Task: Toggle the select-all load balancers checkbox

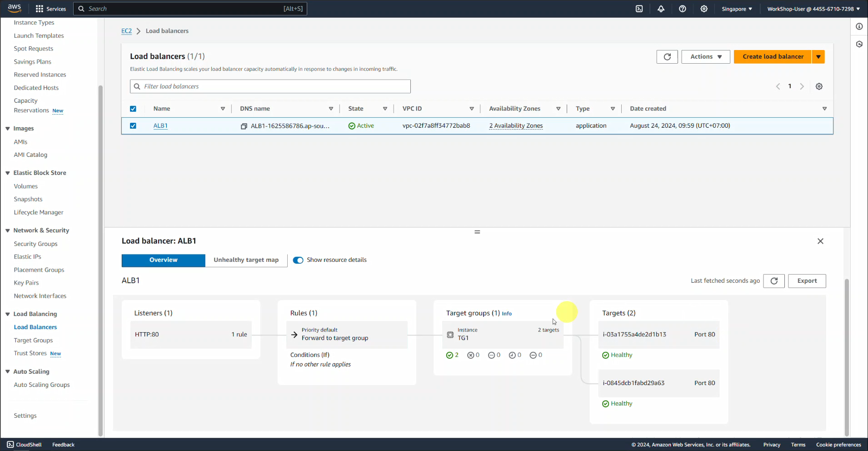Action: 133,109
